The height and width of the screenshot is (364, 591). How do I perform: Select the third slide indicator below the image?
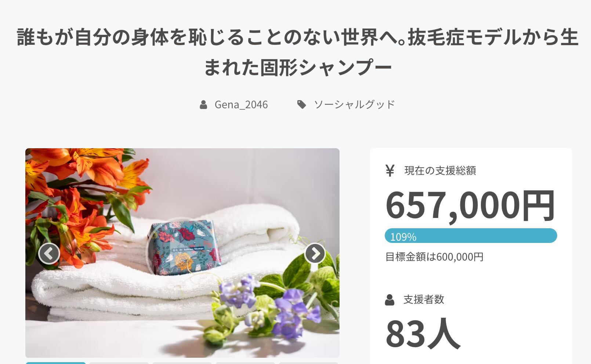click(x=182, y=363)
